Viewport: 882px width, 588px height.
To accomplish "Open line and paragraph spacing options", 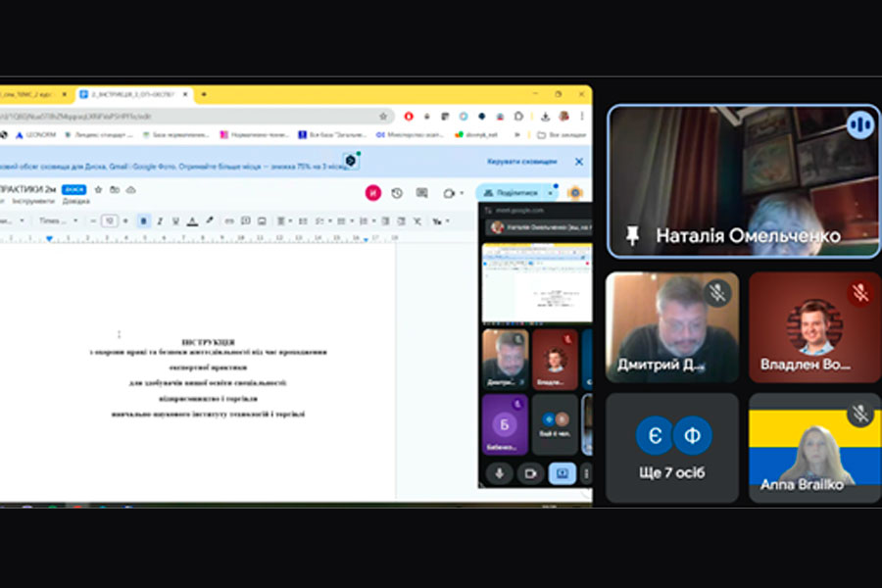I will [303, 221].
